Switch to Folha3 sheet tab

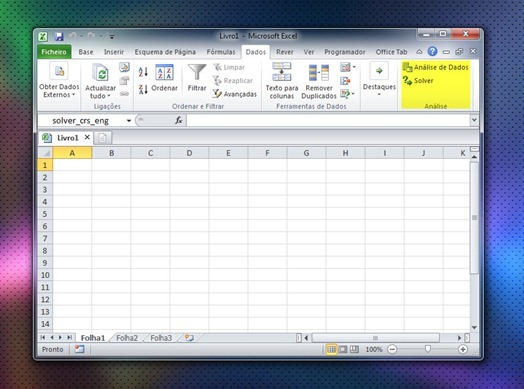point(161,338)
